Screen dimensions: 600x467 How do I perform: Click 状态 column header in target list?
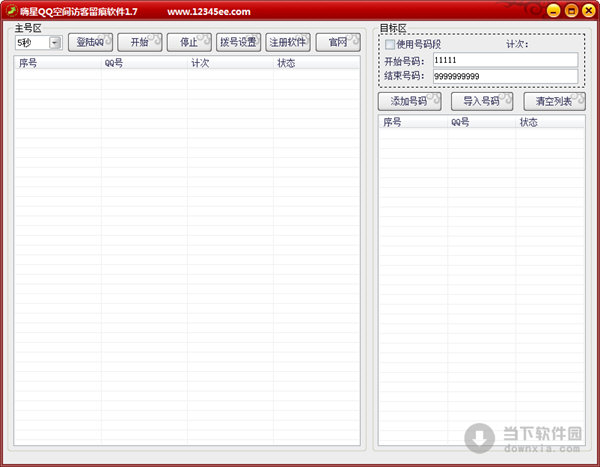(x=548, y=122)
